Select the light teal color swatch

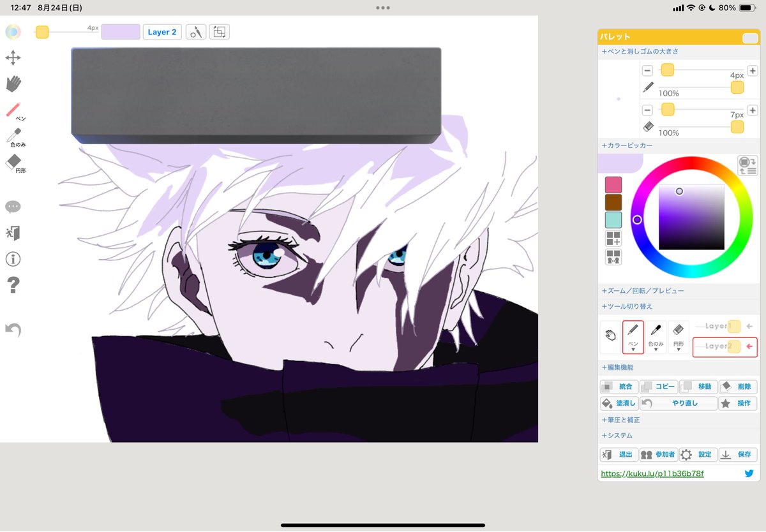tap(613, 220)
